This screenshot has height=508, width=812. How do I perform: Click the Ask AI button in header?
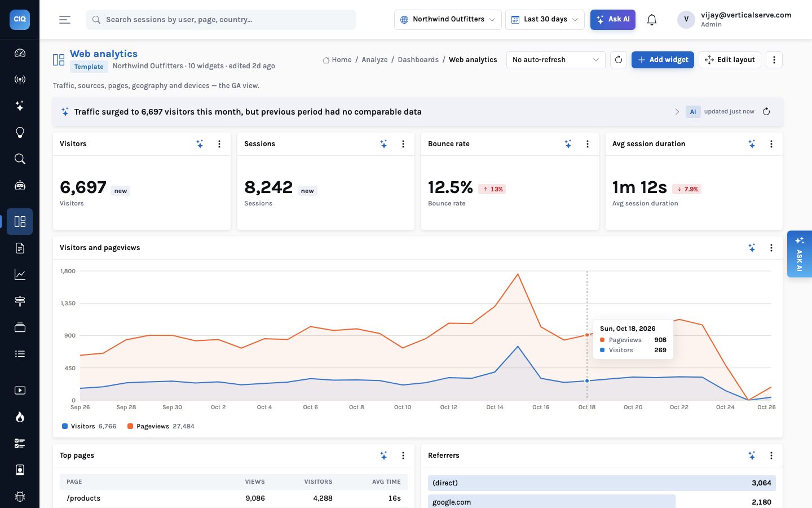coord(613,20)
